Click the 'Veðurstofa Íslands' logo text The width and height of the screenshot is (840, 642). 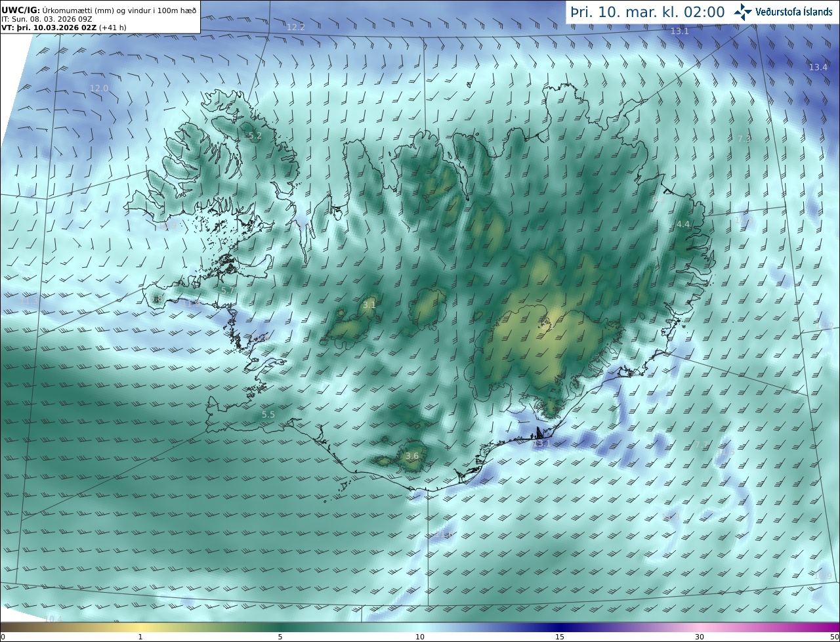coord(794,12)
